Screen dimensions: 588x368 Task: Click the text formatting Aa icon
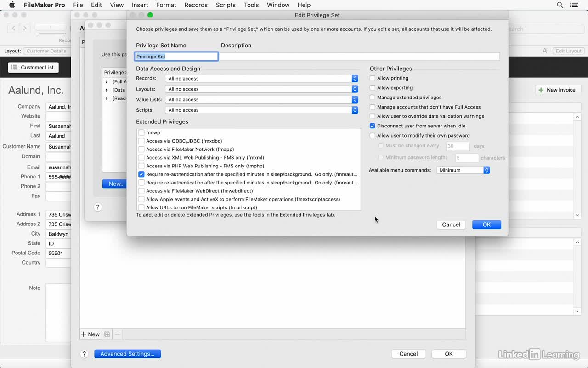click(545, 51)
